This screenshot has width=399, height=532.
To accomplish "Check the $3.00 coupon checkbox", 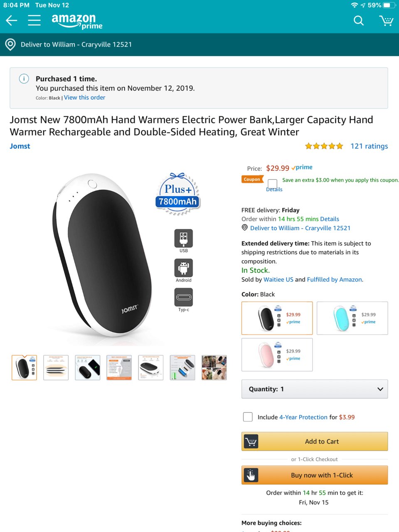I will click(x=273, y=183).
